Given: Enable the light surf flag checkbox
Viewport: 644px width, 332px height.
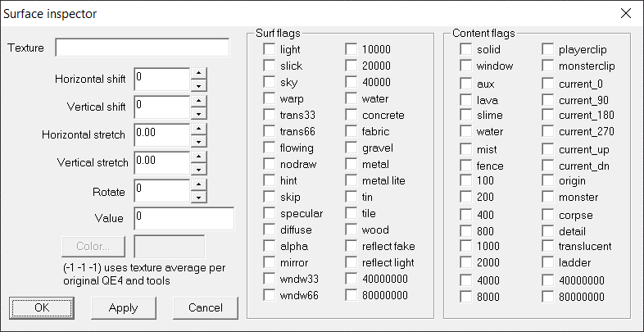Looking at the screenshot, I should point(269,50).
